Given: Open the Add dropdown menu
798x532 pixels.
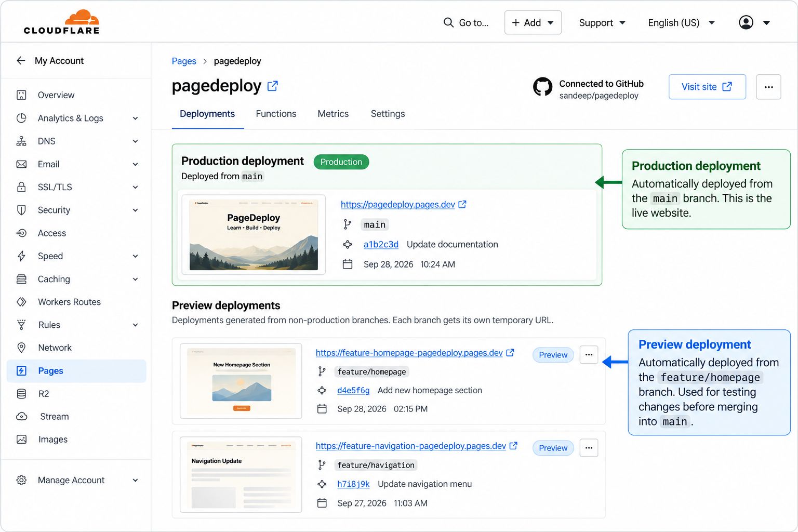Looking at the screenshot, I should (x=533, y=22).
